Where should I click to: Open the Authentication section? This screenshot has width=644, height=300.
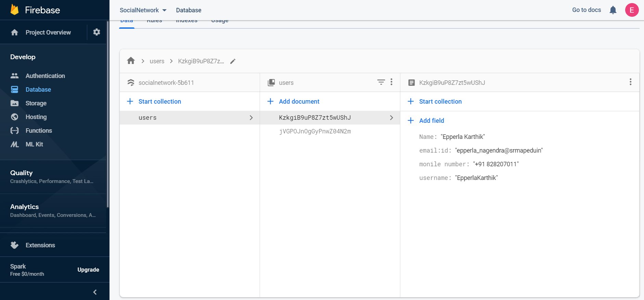point(45,76)
